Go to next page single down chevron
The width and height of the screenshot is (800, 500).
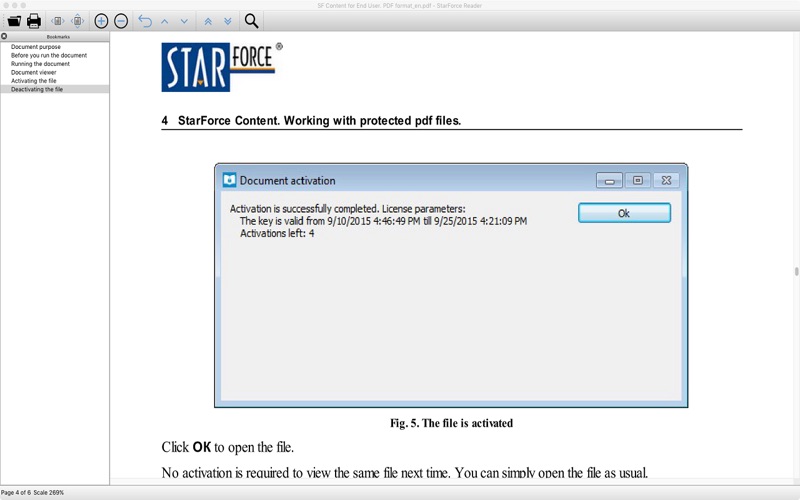tap(184, 21)
